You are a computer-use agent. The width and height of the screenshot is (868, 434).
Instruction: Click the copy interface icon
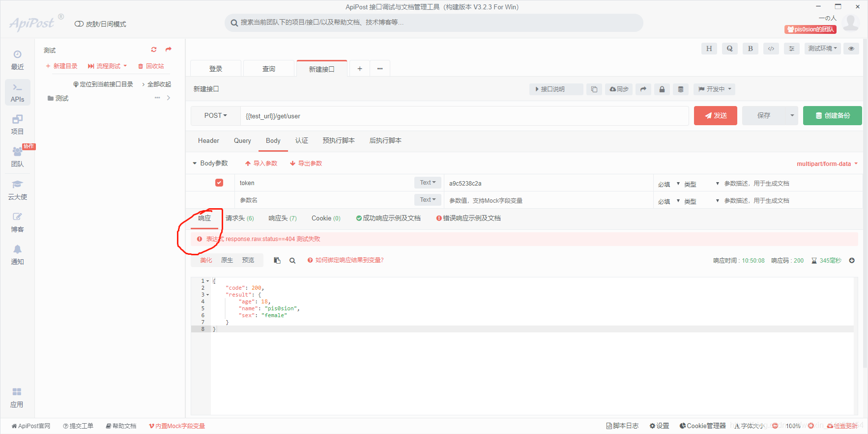click(594, 89)
